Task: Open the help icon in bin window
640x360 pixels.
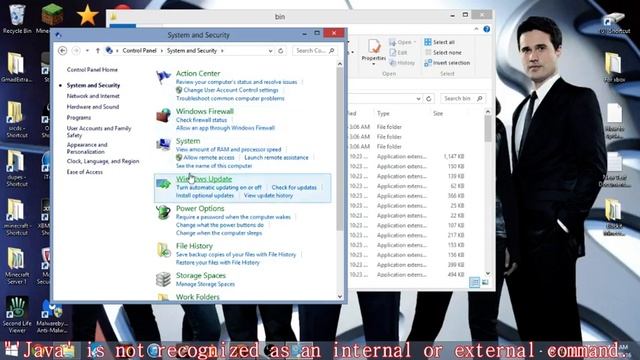Action: tap(487, 29)
